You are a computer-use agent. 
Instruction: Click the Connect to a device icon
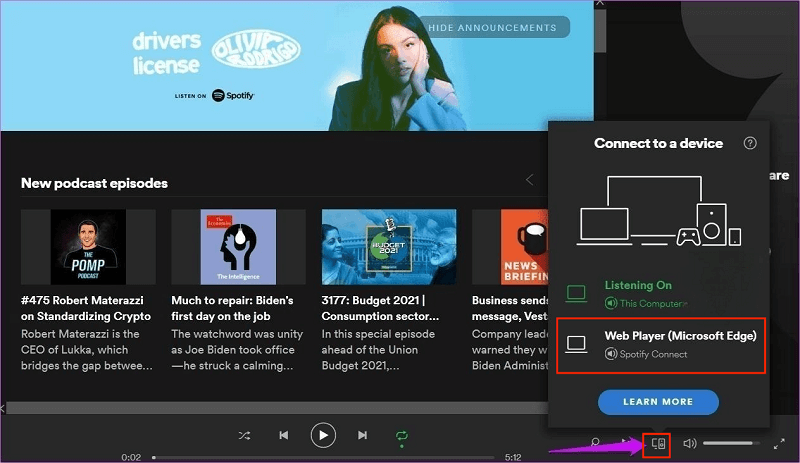click(658, 443)
